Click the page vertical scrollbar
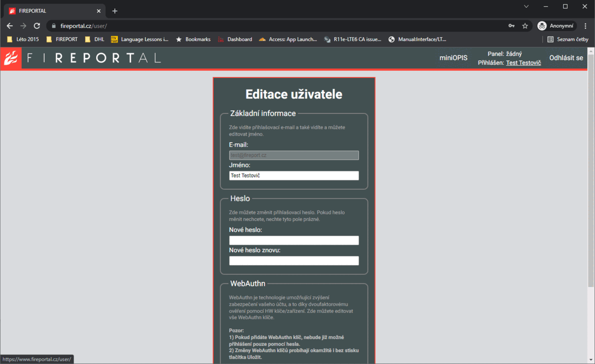The image size is (595, 364). [591, 168]
